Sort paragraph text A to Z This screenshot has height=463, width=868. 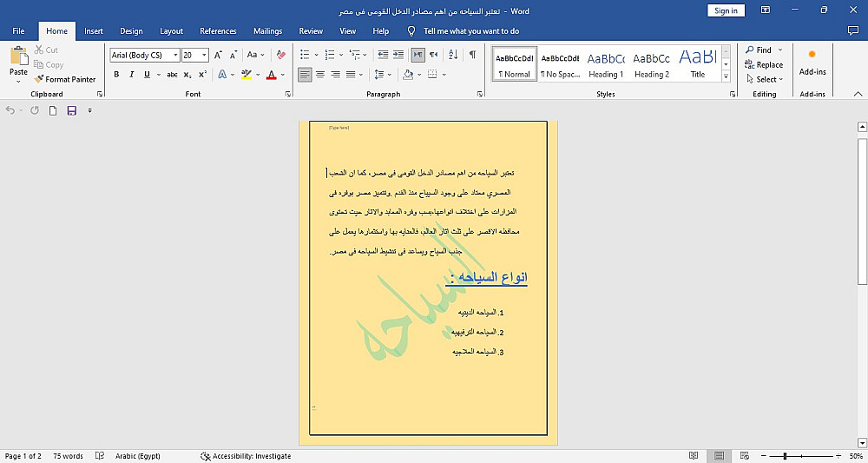(453, 55)
